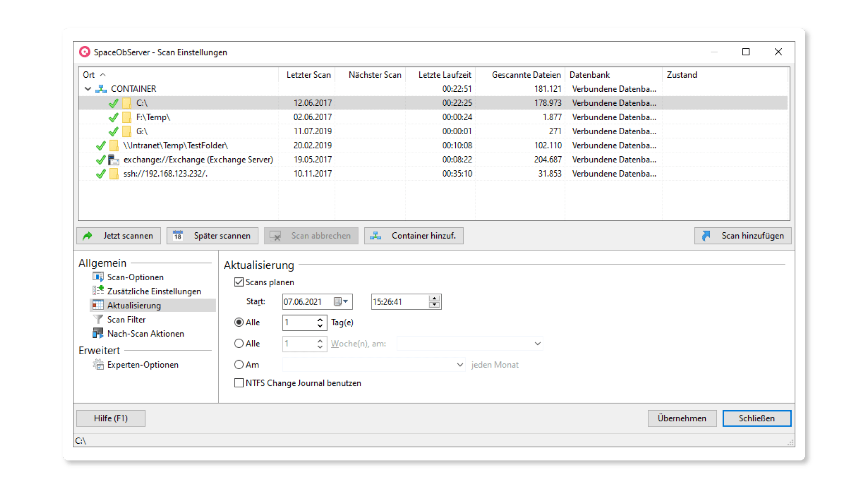Click the Scan Filter funnel icon
868x488 pixels.
tap(98, 319)
